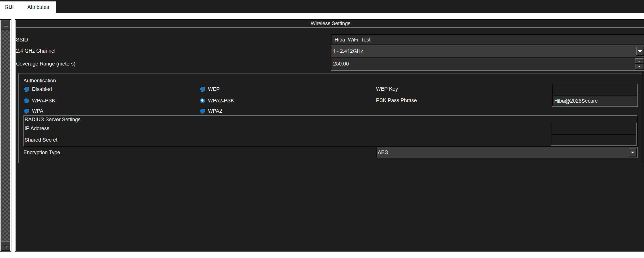This screenshot has height=258, width=644.
Task: Switch to the GUI tab
Action: [x=9, y=7]
